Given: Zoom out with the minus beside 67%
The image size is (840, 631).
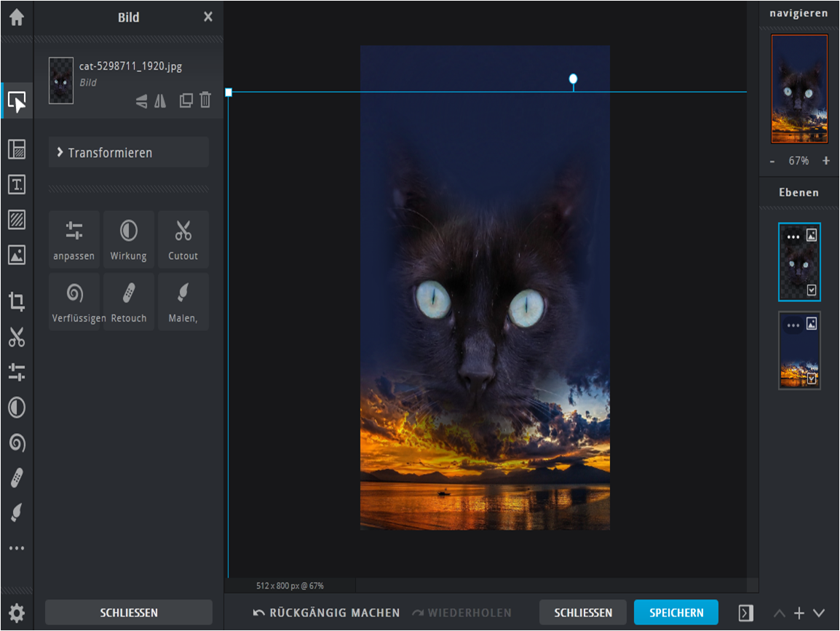Looking at the screenshot, I should click(772, 161).
